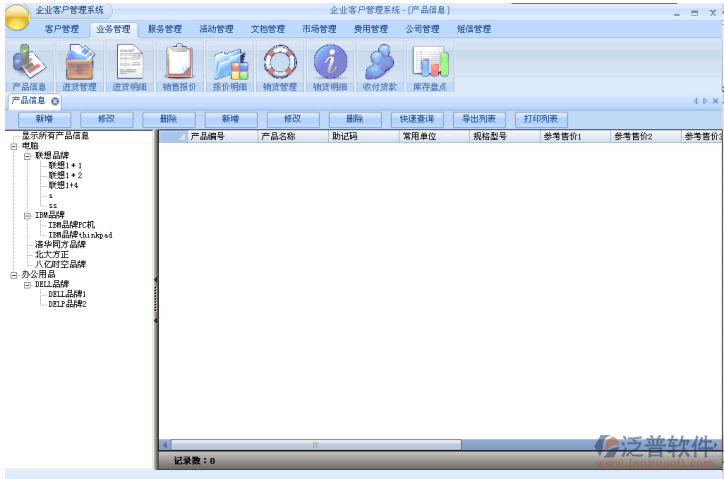Sort by the 助记码 column header
This screenshot has height=479, width=724.
364,136
